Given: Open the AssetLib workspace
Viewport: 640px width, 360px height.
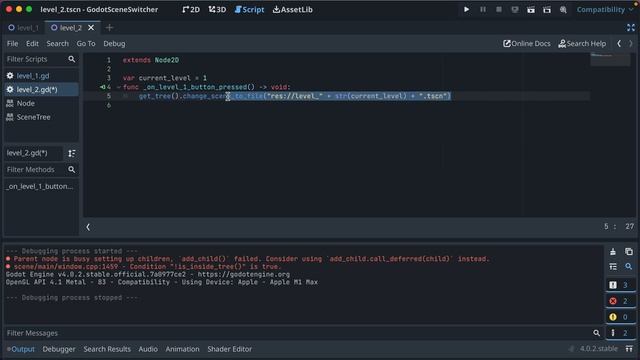Looking at the screenshot, I should 293,9.
